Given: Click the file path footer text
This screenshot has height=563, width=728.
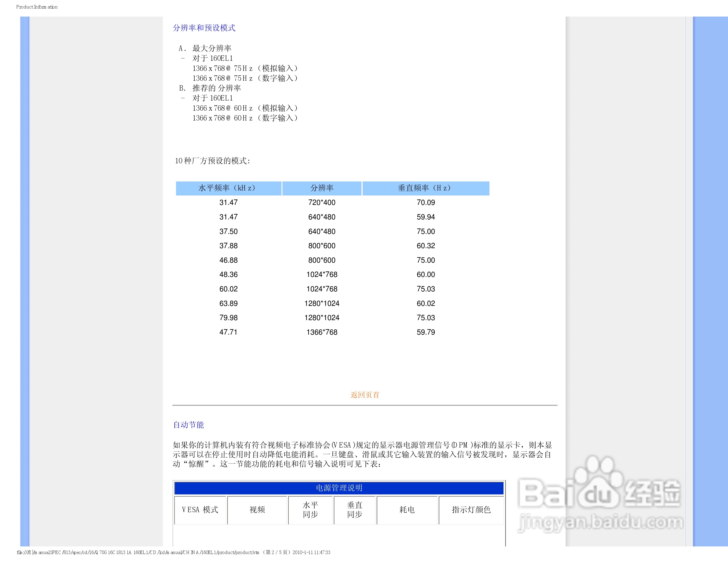Looking at the screenshot, I should click(173, 552).
